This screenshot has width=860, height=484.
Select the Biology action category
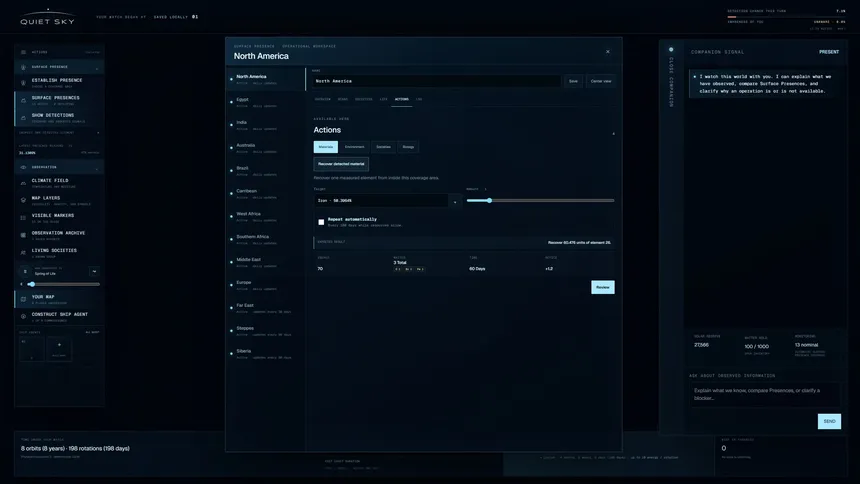408,147
